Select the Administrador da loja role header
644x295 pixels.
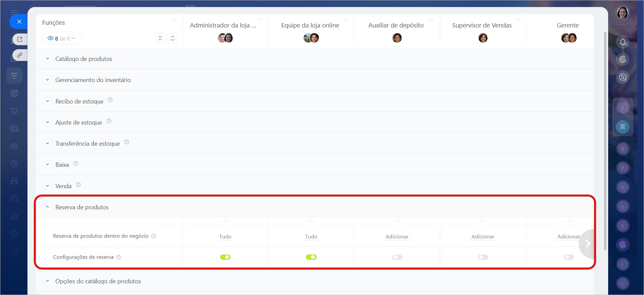pyautogui.click(x=223, y=25)
